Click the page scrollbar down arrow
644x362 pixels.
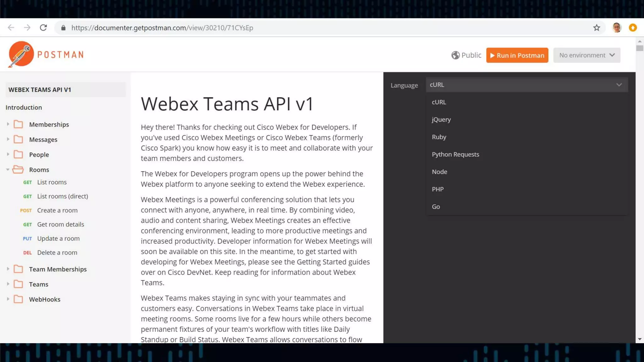click(x=640, y=339)
